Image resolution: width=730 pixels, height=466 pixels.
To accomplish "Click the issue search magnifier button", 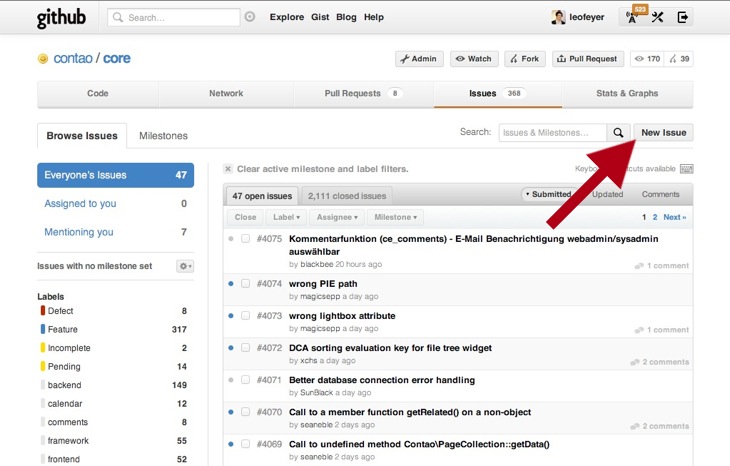I will point(618,133).
